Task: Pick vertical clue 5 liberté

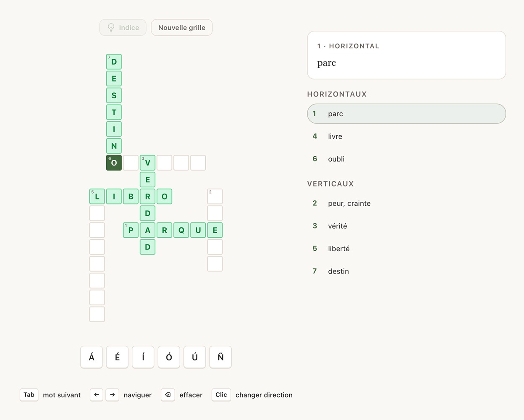Action: pyautogui.click(x=406, y=249)
